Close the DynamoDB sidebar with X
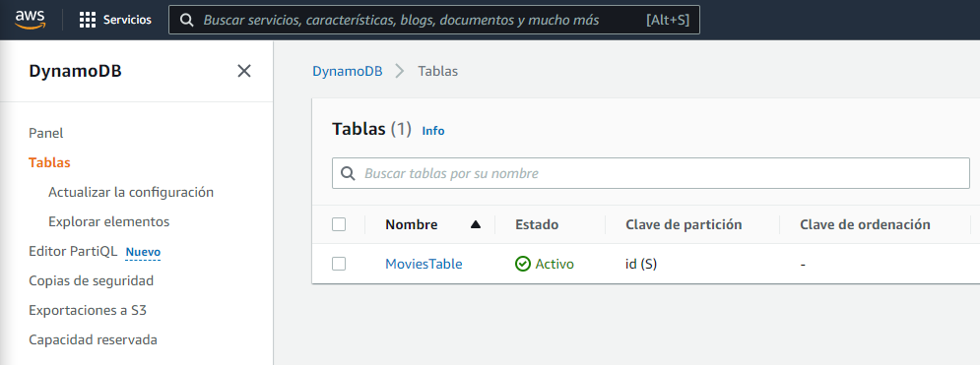Viewport: 980px width, 365px height. pyautogui.click(x=243, y=71)
